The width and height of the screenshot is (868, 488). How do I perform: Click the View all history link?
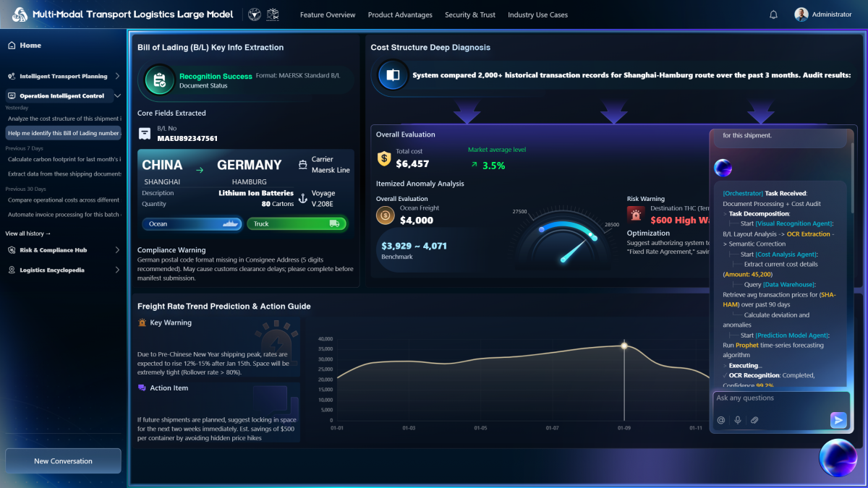coord(28,234)
